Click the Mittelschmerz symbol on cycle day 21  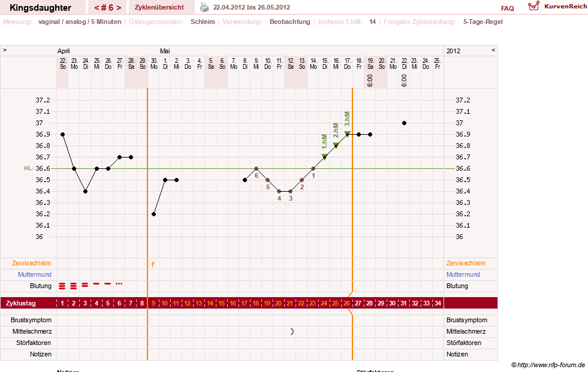coord(292,331)
